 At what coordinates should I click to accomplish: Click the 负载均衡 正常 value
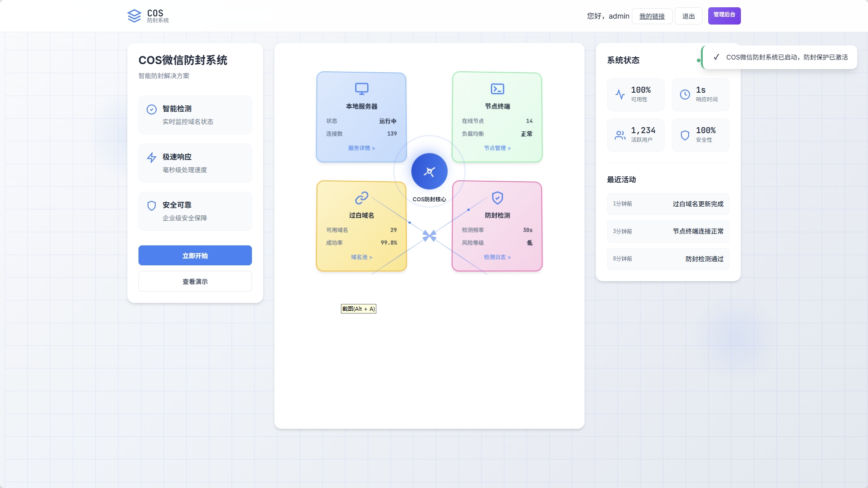[x=527, y=134]
